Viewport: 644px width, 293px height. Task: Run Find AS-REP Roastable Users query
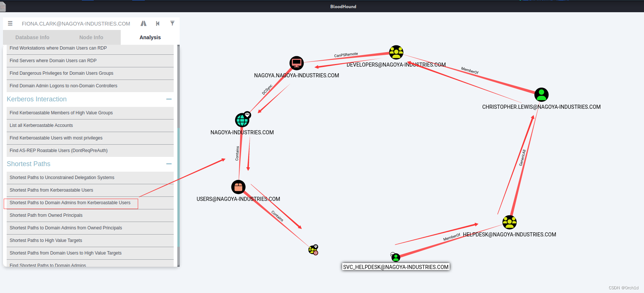[90, 151]
